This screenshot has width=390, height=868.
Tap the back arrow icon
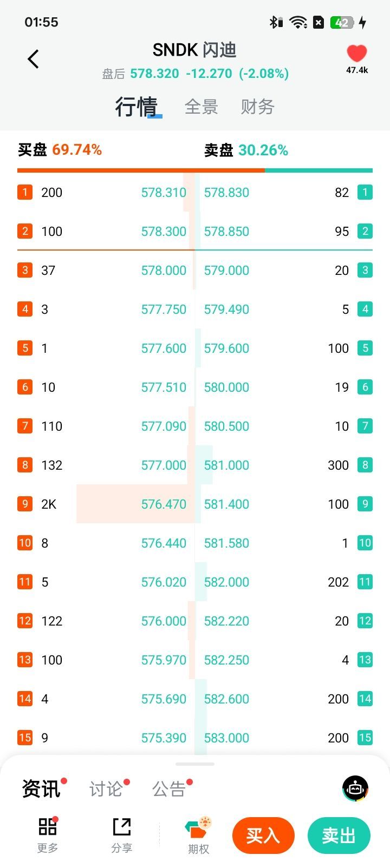click(34, 59)
